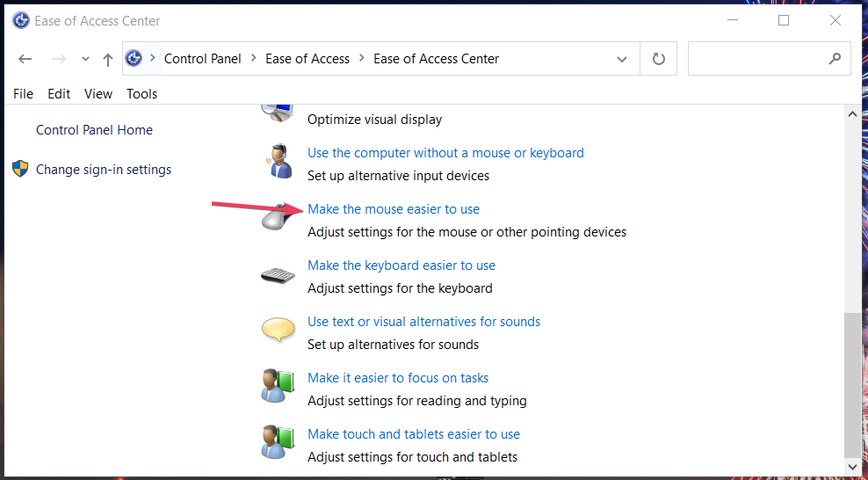
Task: Expand the address bar history dropdown
Action: [x=622, y=59]
